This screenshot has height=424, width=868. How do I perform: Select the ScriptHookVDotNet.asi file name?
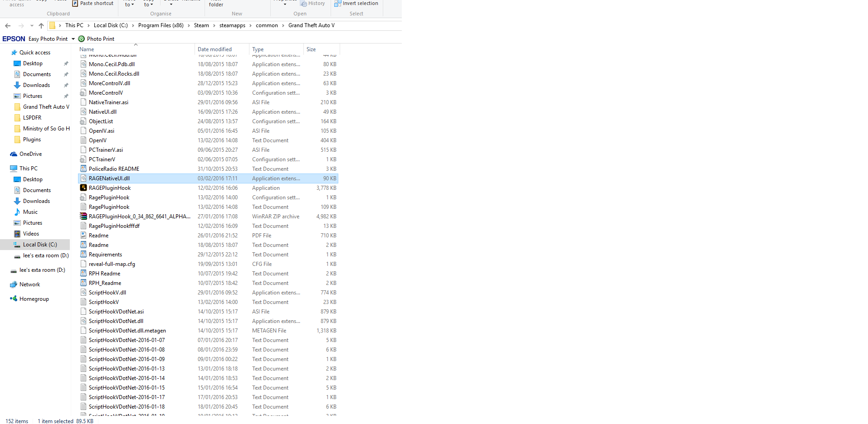(117, 312)
